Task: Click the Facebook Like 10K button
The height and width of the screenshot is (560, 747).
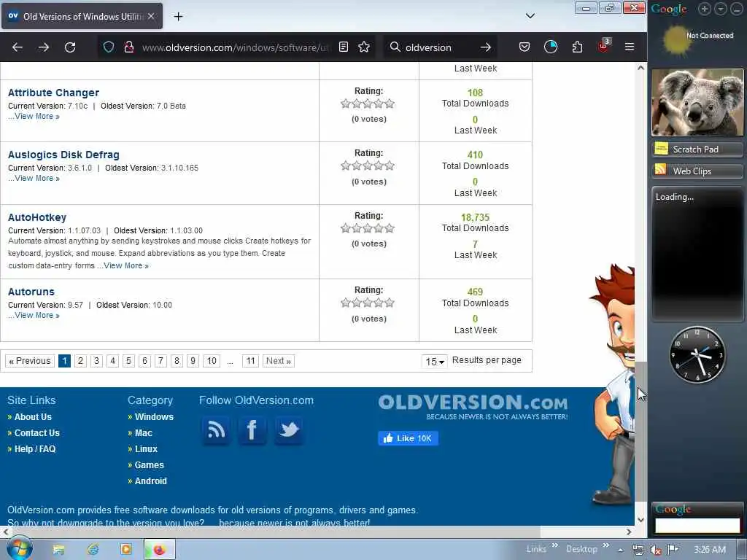Action: (409, 438)
